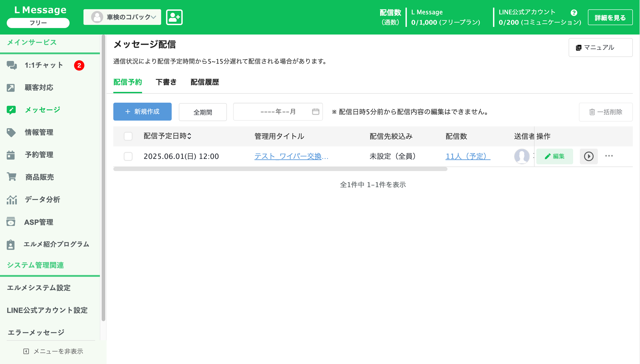The width and height of the screenshot is (640, 364).
Task: Click the データ分析 chart icon
Action: 12,199
